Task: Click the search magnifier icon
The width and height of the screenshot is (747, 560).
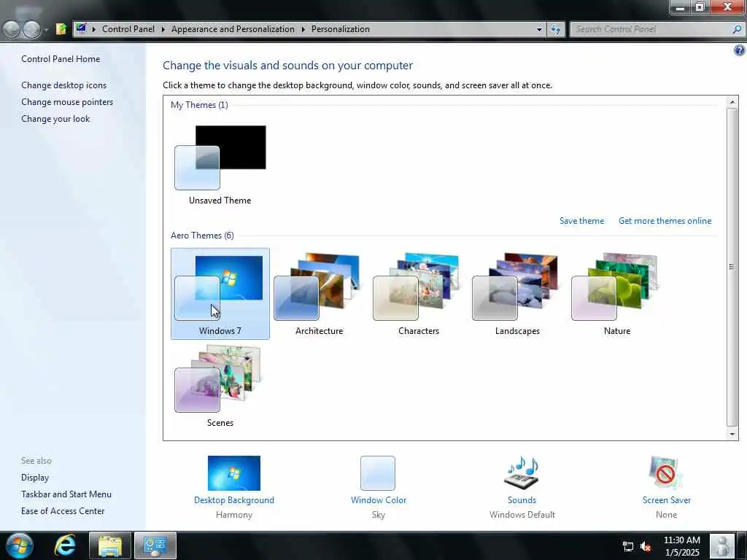Action: [x=737, y=29]
